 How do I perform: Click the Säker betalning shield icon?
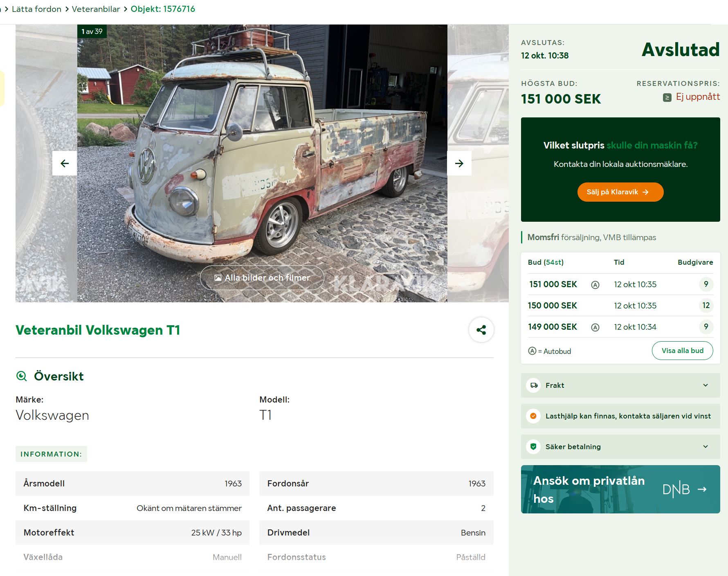click(x=533, y=447)
